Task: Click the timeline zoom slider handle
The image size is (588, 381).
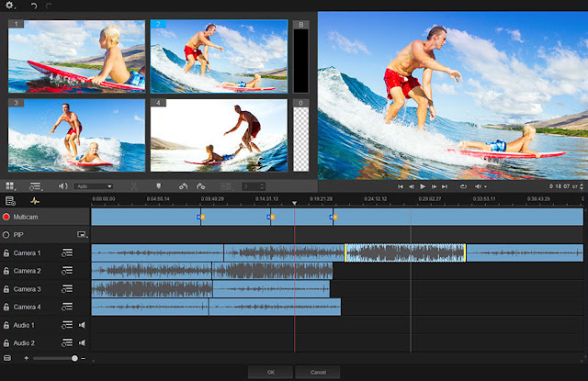Action: 74,357
